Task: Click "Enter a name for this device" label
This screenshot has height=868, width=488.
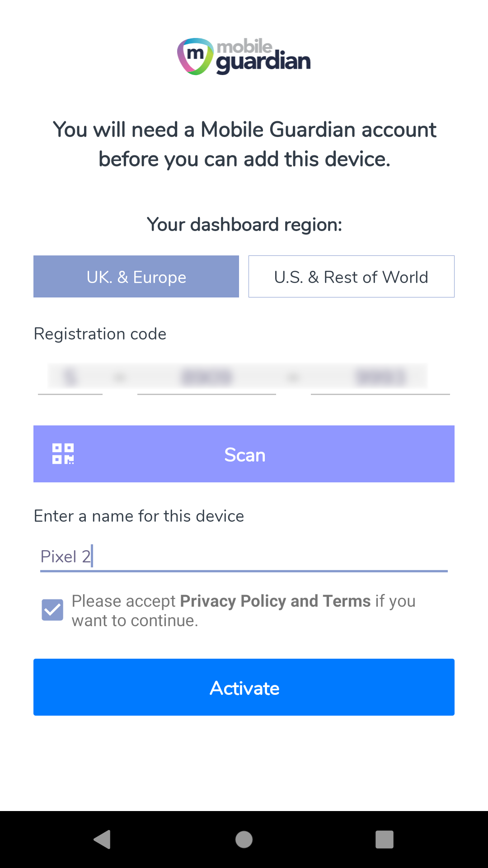Action: 139,516
